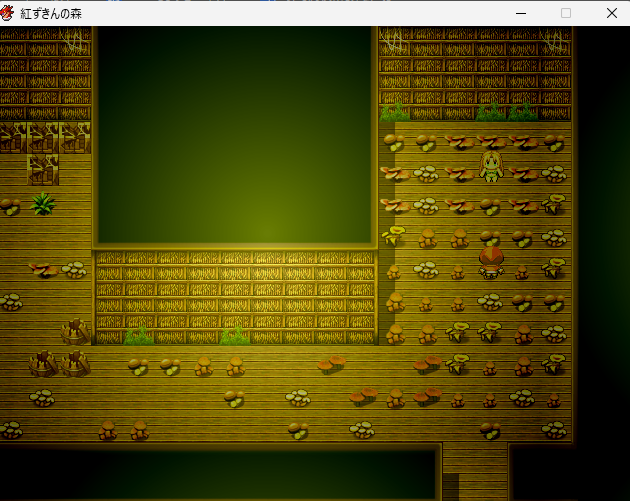Minimize the 紅ずきんの森 game window
The height and width of the screenshot is (501, 630).
point(521,13)
